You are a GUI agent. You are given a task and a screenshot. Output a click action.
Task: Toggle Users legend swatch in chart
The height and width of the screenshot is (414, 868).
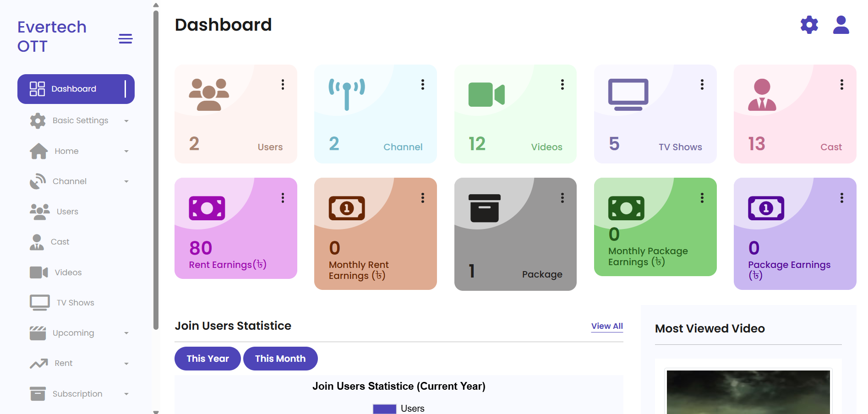click(384, 409)
